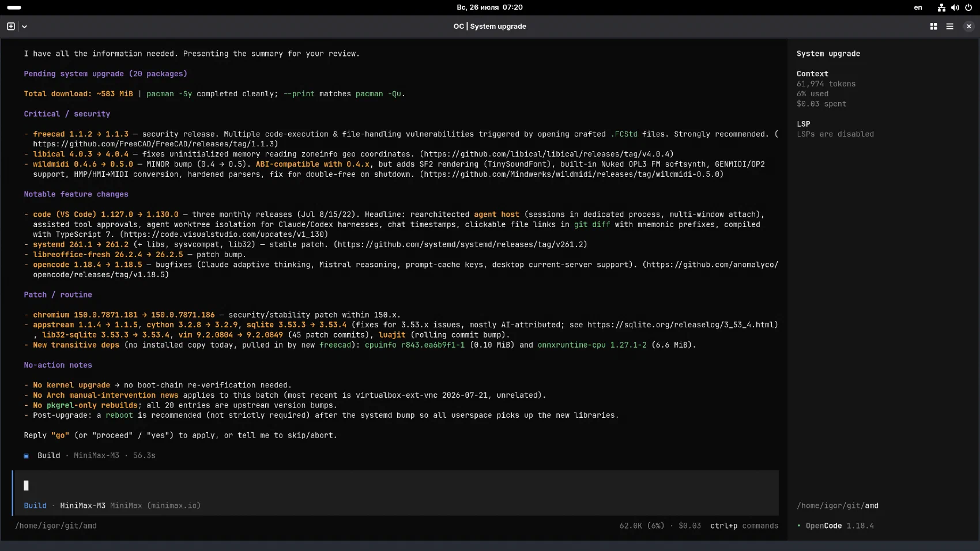This screenshot has width=980, height=551.
Task: Click "opencode 1.18.4 → 1.18.5" entry
Action: (87, 265)
